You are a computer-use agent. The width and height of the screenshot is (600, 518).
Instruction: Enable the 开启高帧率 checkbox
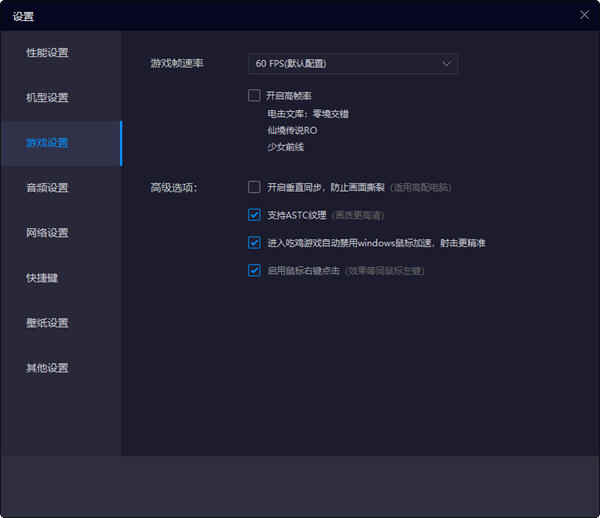tap(254, 96)
